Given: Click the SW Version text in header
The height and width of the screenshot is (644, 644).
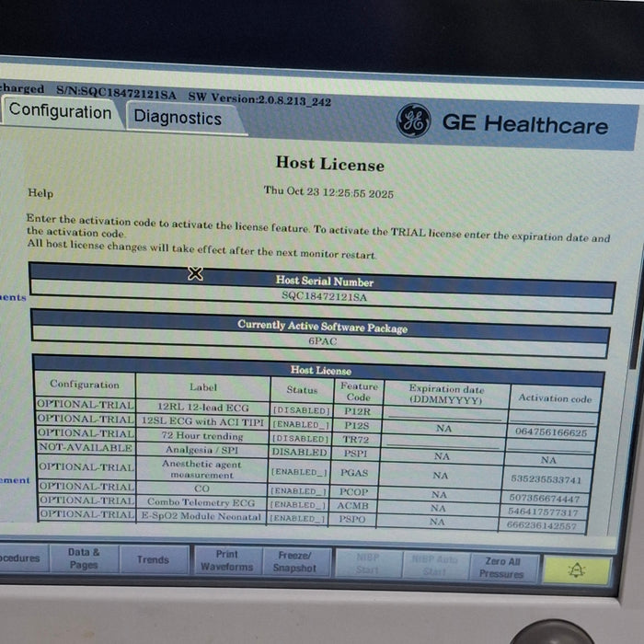Looking at the screenshot, I should (x=259, y=98).
